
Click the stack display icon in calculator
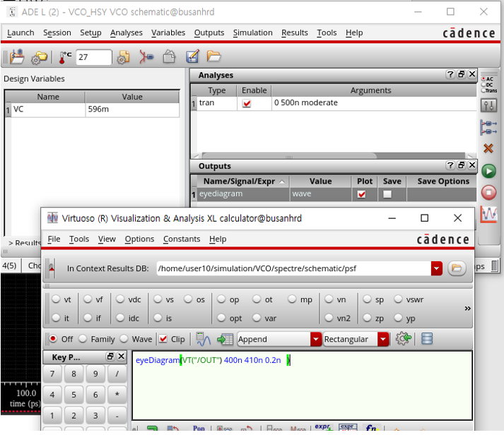tap(427, 339)
